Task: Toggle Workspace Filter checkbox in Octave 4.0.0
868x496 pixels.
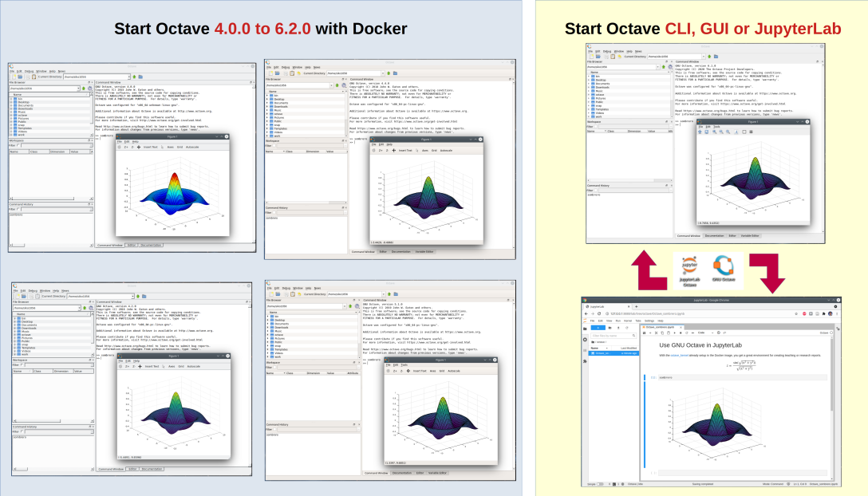Action: click(x=18, y=145)
